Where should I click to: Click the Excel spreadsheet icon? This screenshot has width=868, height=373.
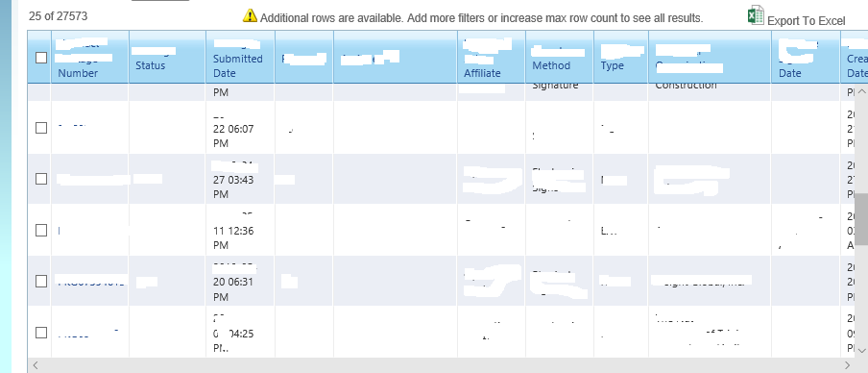click(x=756, y=15)
